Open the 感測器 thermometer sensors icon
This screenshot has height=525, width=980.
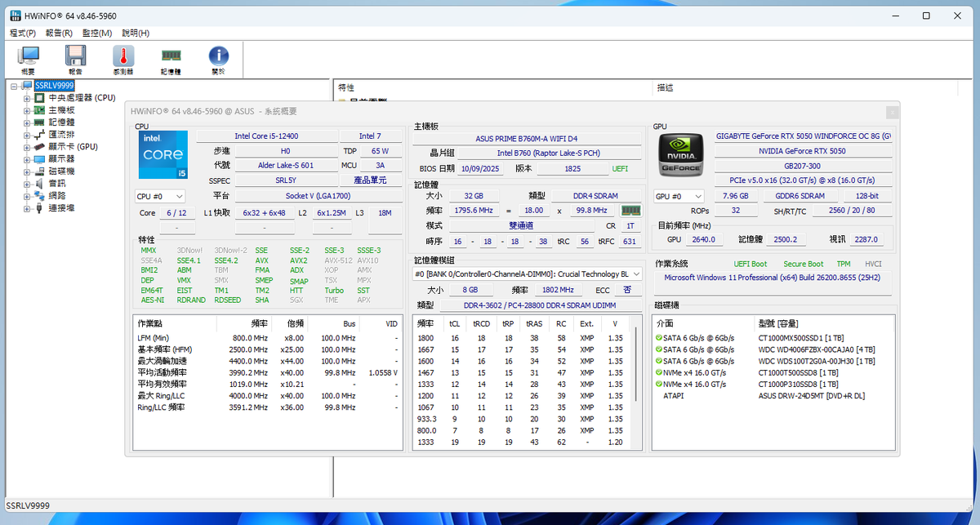[x=123, y=60]
